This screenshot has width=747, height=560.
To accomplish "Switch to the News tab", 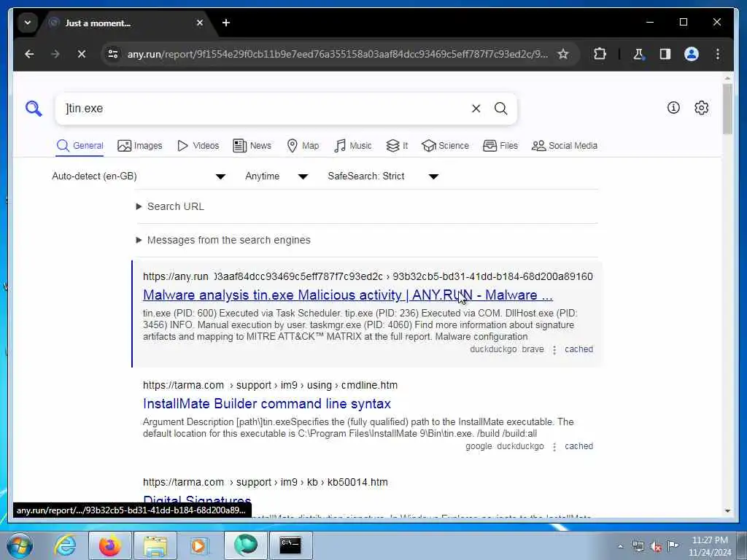I will 252,146.
